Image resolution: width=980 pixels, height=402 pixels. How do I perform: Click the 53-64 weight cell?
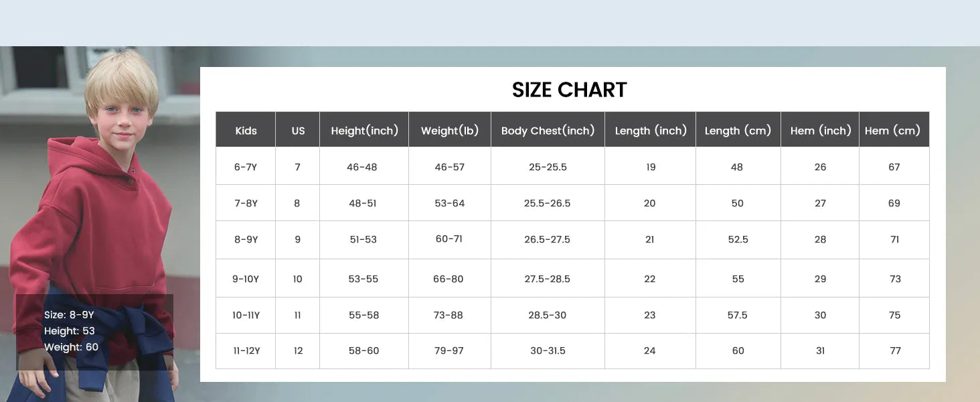pyautogui.click(x=449, y=203)
